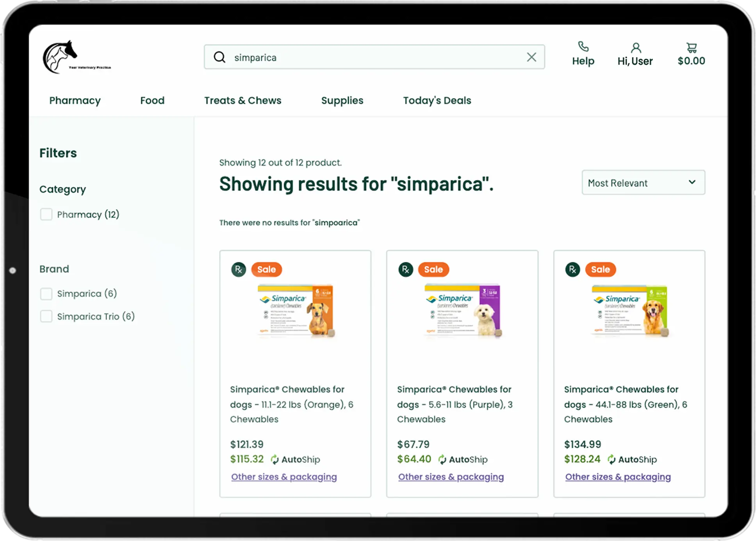Click the search magnifier icon
Image resolution: width=756 pixels, height=541 pixels.
[x=219, y=57]
